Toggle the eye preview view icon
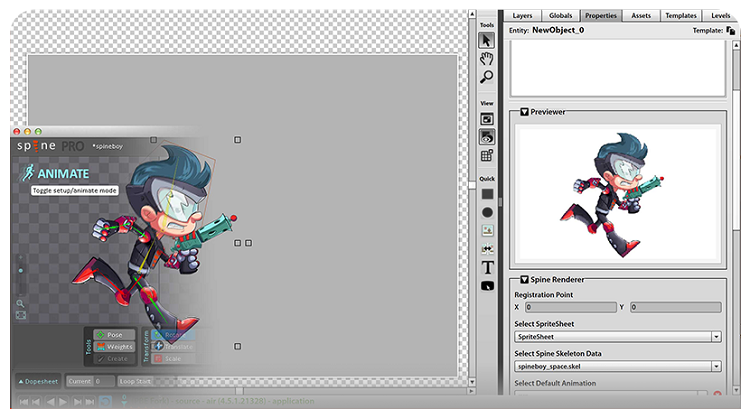750x409 pixels. [x=486, y=137]
